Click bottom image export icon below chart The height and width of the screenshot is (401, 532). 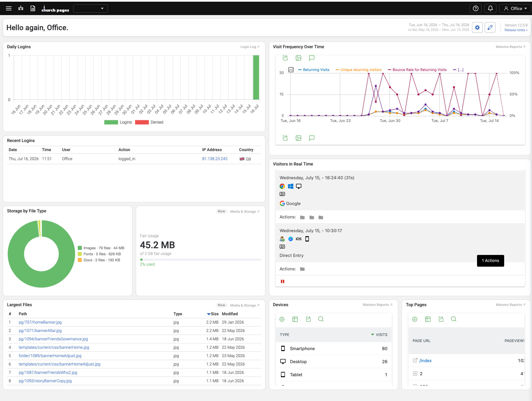coord(298,138)
